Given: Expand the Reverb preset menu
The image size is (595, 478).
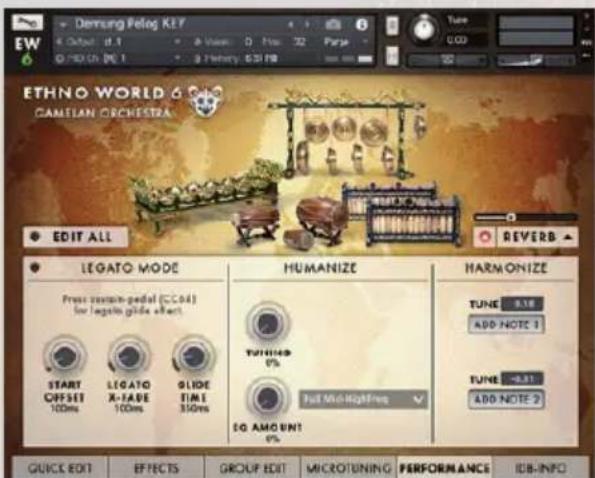Looking at the screenshot, I should [x=537, y=237].
